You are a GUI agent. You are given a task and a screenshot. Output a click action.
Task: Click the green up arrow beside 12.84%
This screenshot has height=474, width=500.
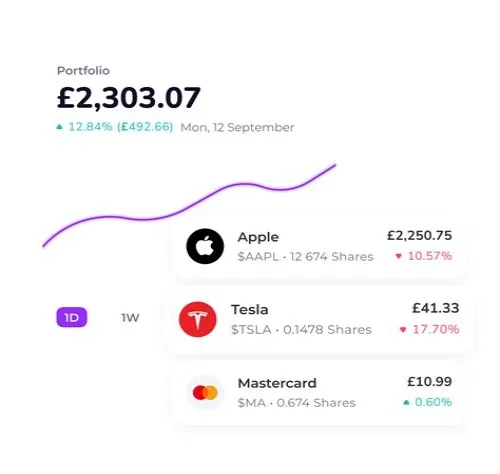59,127
